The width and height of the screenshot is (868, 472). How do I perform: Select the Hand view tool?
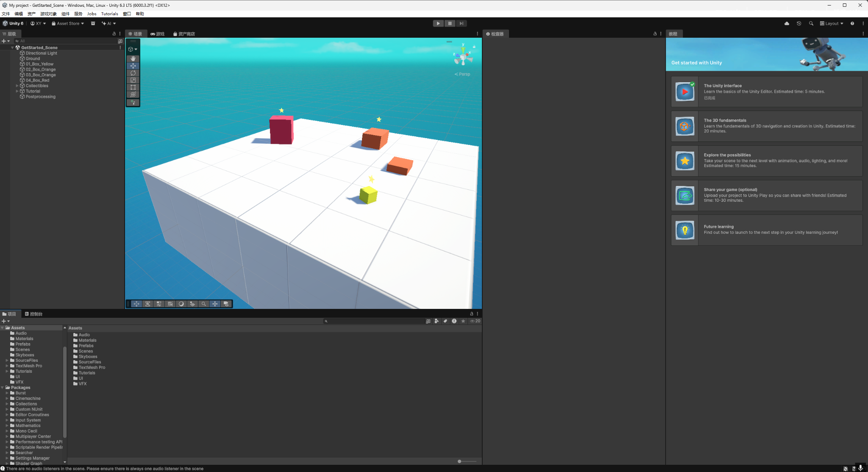coord(133,58)
